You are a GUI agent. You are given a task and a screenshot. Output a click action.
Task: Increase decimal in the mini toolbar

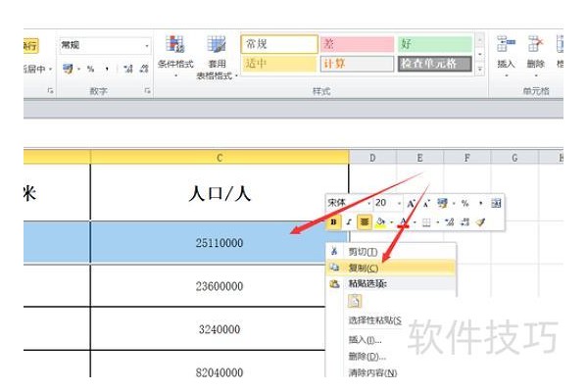449,222
